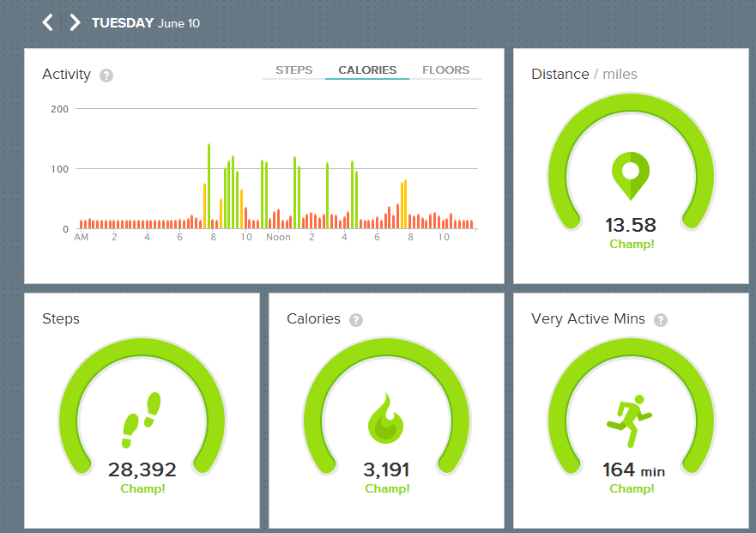
Task: Click the 3,191 calories value
Action: tap(386, 469)
